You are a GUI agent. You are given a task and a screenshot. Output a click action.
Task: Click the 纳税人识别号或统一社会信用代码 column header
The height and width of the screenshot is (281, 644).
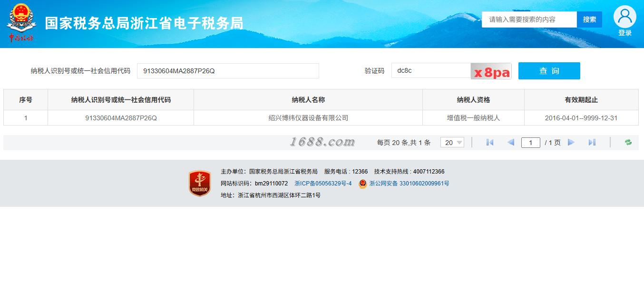pyautogui.click(x=121, y=100)
